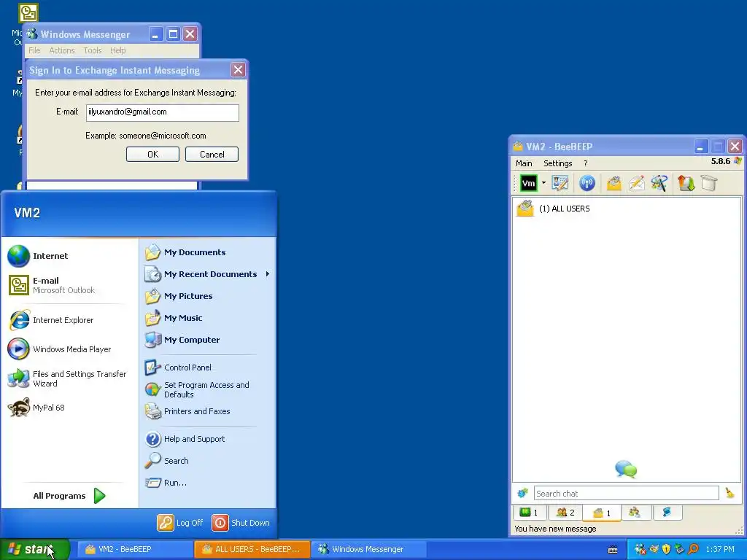Open E-mail Microsoft Outlook in Start menu
Image resolution: width=747 pixels, height=560 pixels.
click(69, 285)
